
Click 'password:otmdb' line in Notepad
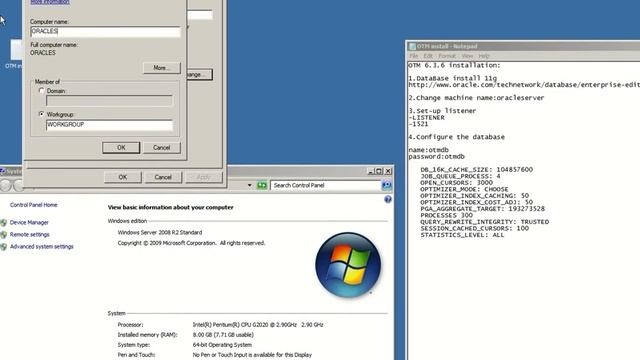[x=436, y=157]
